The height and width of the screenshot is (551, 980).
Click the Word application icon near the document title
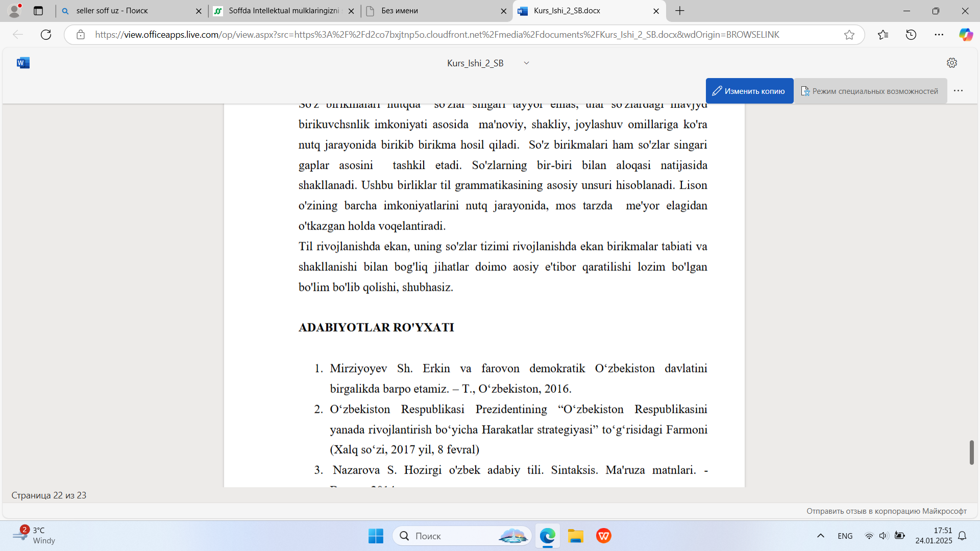tap(22, 63)
